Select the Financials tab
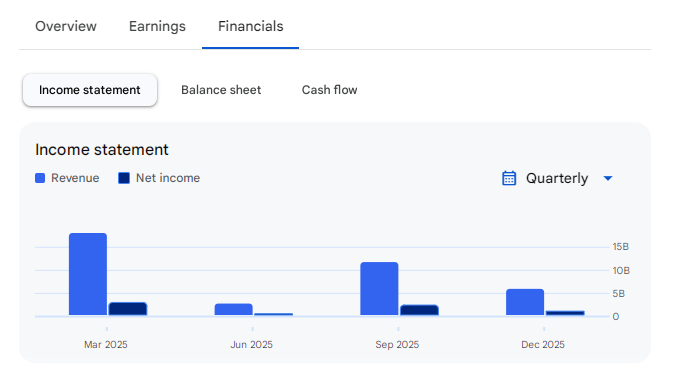Image resolution: width=674 pixels, height=373 pixels. [x=251, y=26]
